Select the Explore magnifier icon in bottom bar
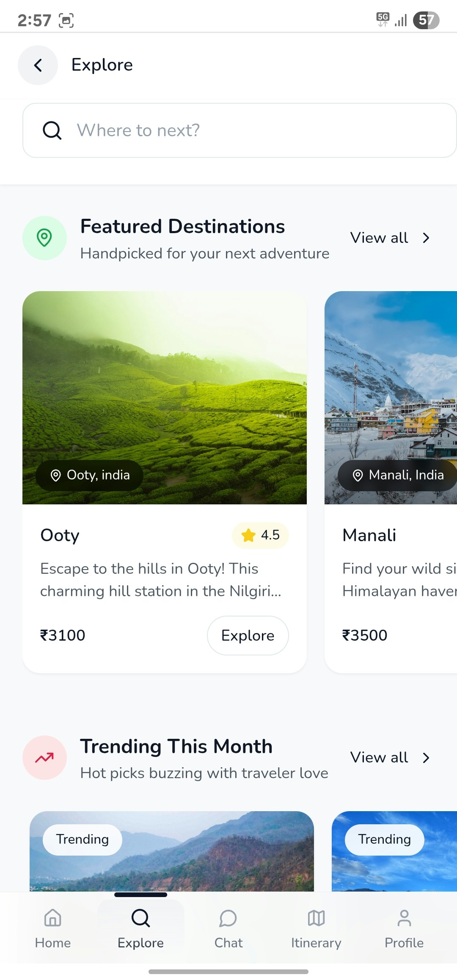 point(140,919)
